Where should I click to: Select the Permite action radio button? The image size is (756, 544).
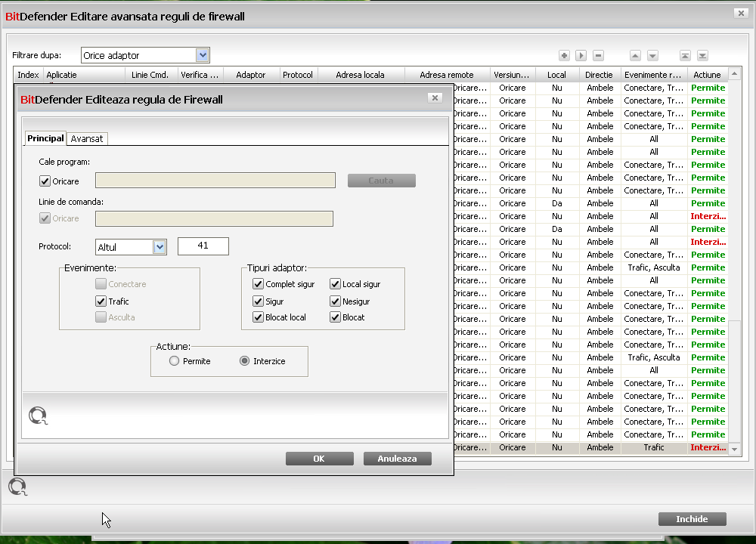tap(174, 361)
